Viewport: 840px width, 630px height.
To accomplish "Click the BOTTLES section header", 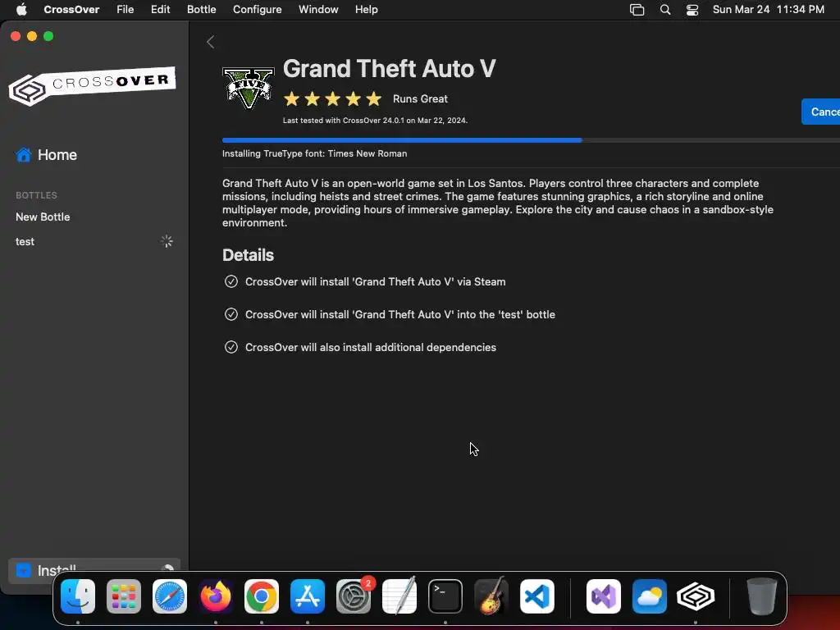I will click(36, 195).
